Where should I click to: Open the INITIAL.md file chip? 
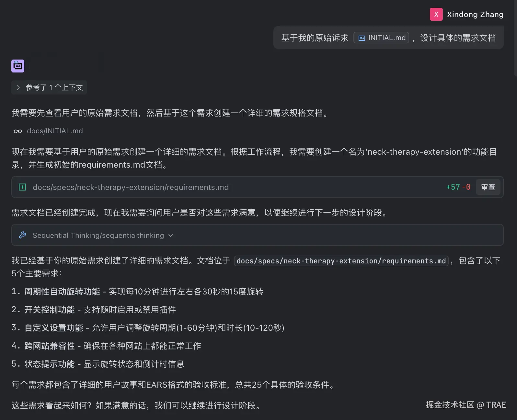click(381, 38)
